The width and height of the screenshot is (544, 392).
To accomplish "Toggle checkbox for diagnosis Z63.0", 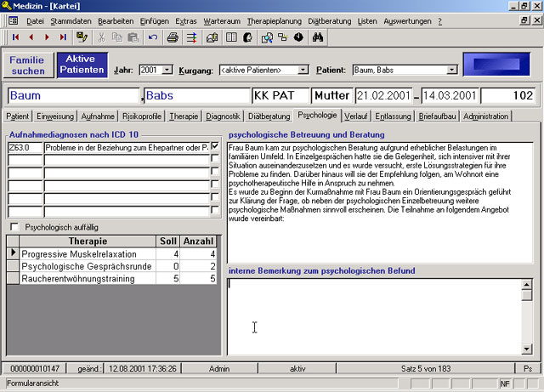I will coord(215,146).
